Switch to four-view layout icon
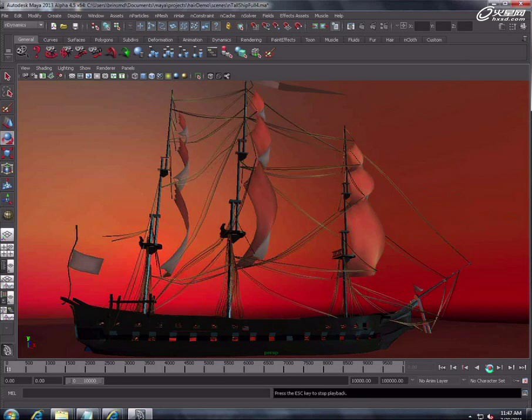 coord(8,250)
